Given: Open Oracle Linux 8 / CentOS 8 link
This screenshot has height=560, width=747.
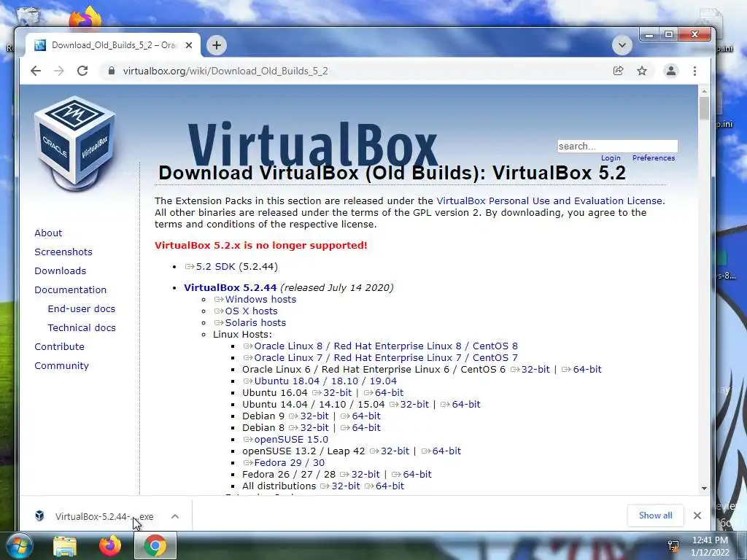Looking at the screenshot, I should [x=381, y=346].
